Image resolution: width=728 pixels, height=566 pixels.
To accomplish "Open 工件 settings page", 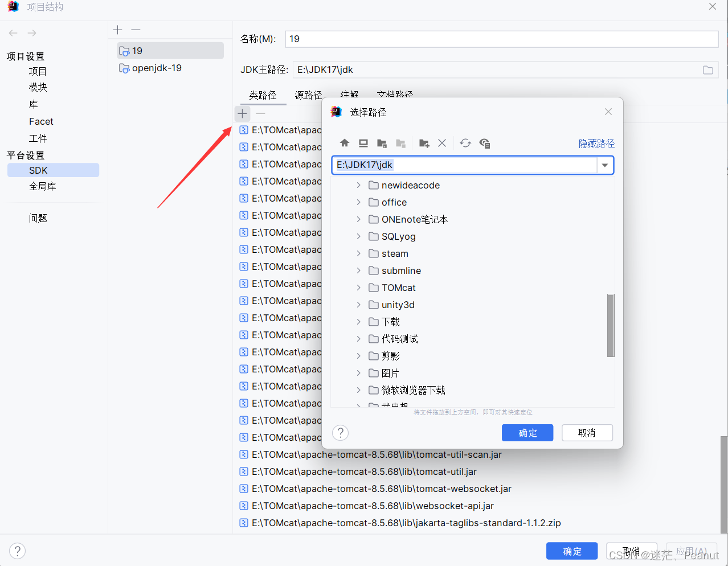I will coord(38,138).
